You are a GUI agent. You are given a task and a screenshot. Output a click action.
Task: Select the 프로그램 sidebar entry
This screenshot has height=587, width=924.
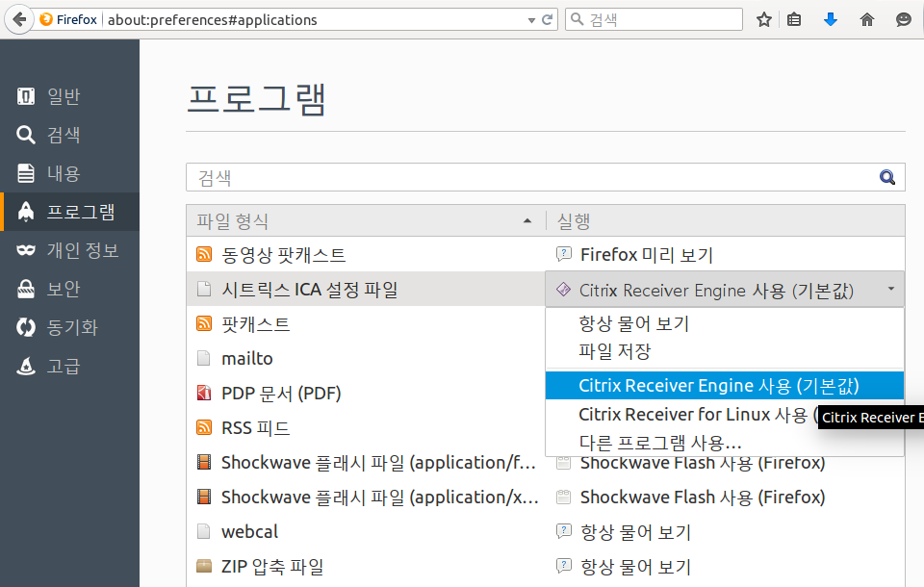coord(69,211)
